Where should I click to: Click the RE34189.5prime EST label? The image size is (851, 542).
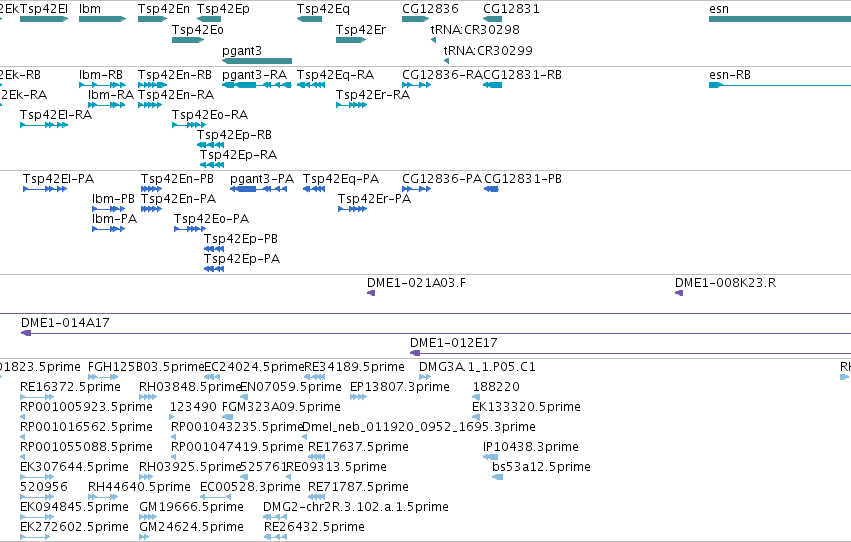click(x=354, y=367)
